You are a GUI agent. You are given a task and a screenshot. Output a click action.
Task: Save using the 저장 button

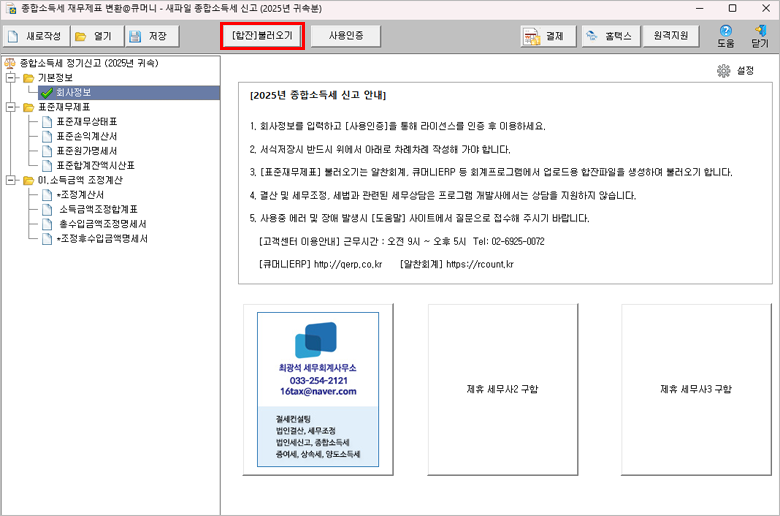[152, 36]
